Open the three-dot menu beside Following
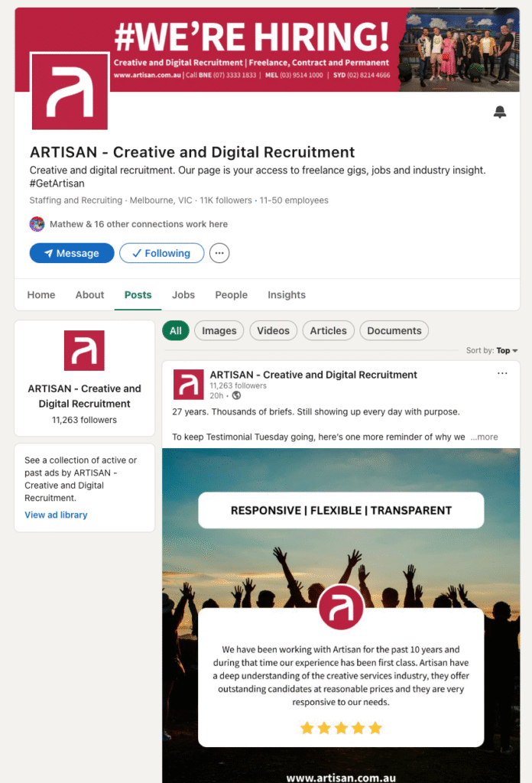 click(x=219, y=253)
